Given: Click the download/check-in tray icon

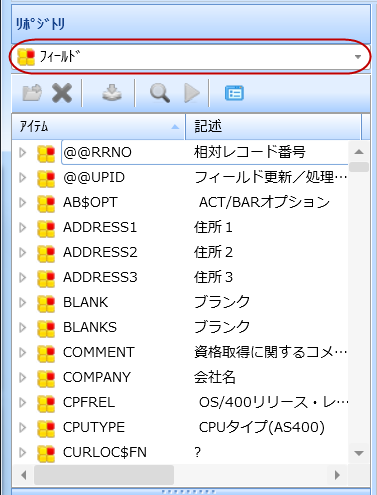Looking at the screenshot, I should coord(112,93).
